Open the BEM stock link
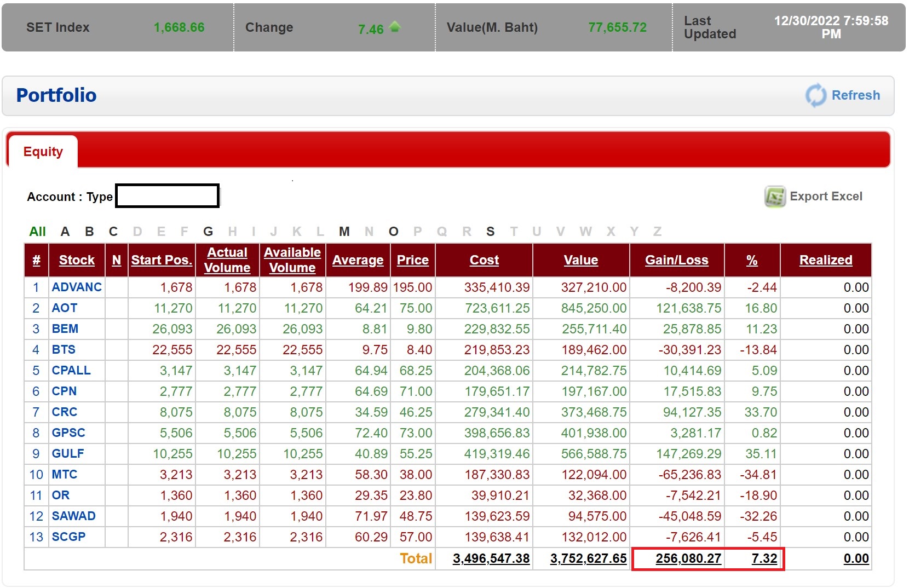Screen dimensions: 909x588 (65, 329)
